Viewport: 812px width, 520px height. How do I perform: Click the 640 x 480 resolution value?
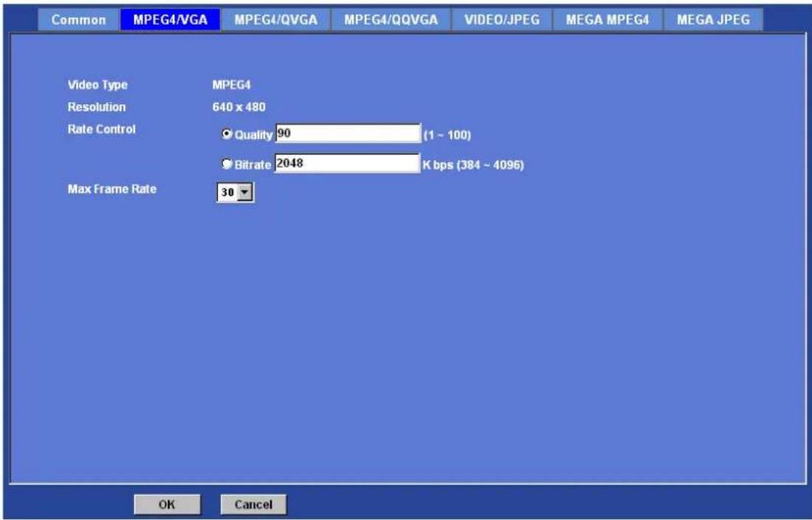[238, 107]
